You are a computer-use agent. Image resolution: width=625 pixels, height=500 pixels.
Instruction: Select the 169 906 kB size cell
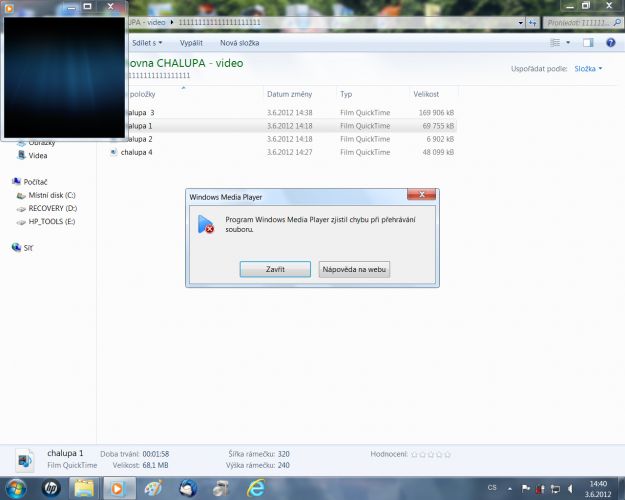coord(436,112)
